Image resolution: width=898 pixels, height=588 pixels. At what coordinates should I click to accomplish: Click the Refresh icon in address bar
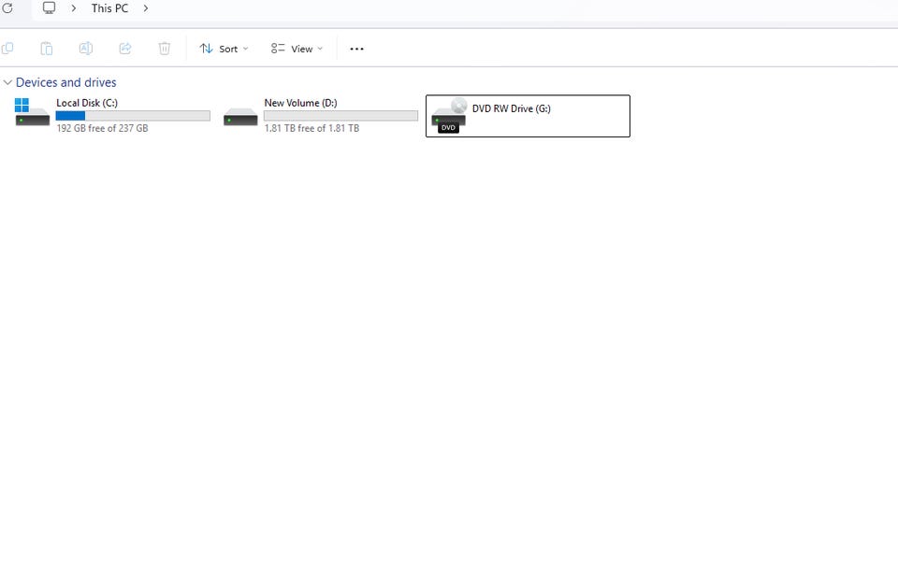pyautogui.click(x=7, y=8)
